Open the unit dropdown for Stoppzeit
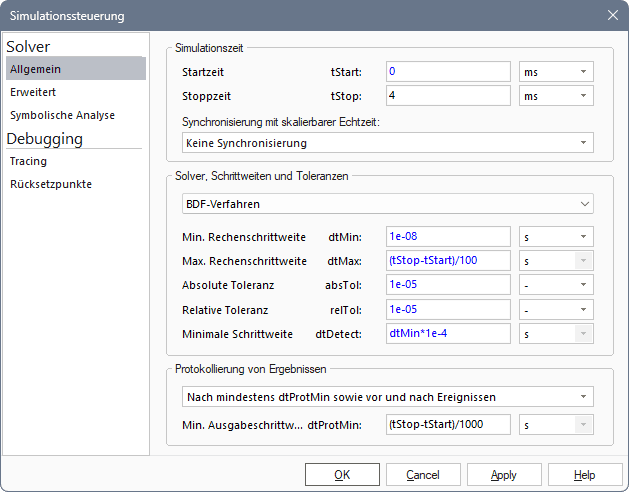Image resolution: width=629 pixels, height=492 pixels. pyautogui.click(x=556, y=96)
